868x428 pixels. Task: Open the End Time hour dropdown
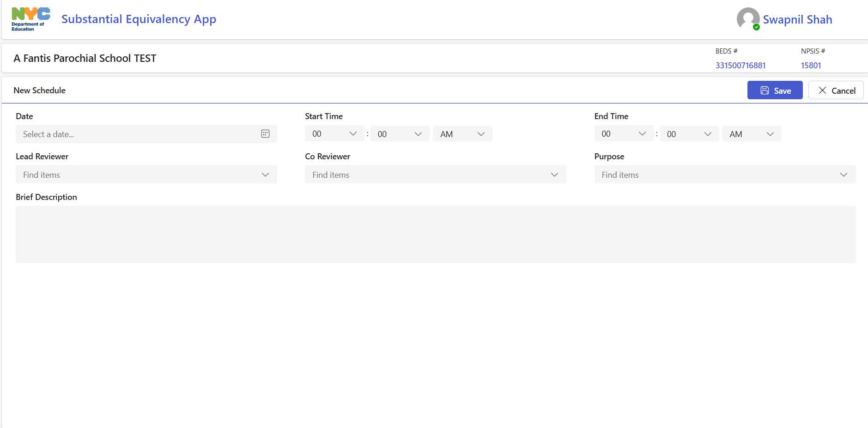click(624, 134)
